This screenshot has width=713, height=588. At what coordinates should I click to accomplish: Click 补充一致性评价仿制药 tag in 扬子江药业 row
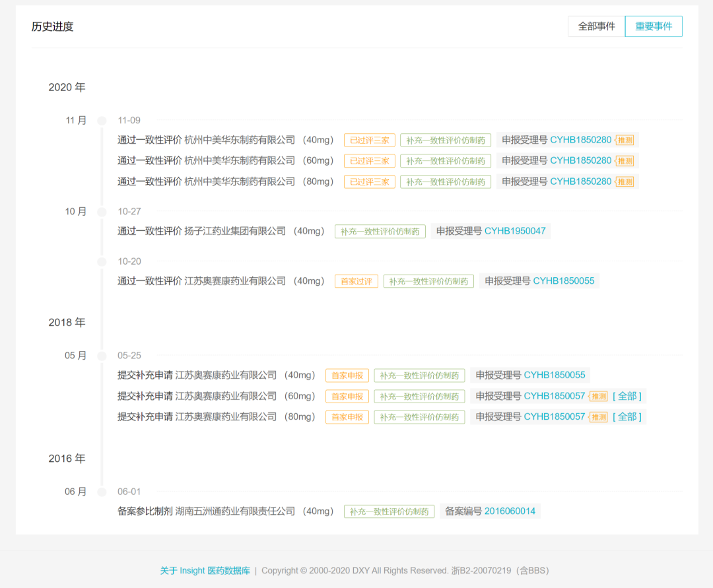coord(380,232)
